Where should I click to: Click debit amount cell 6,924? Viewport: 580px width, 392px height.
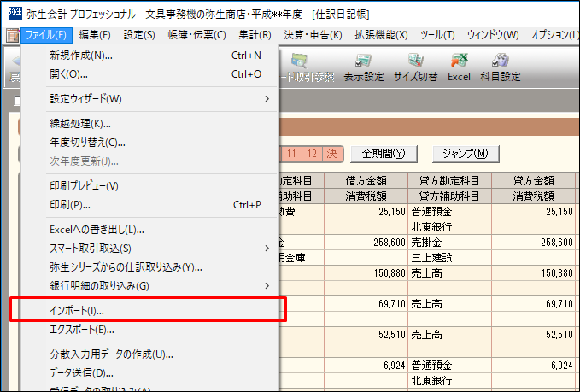(x=366, y=365)
